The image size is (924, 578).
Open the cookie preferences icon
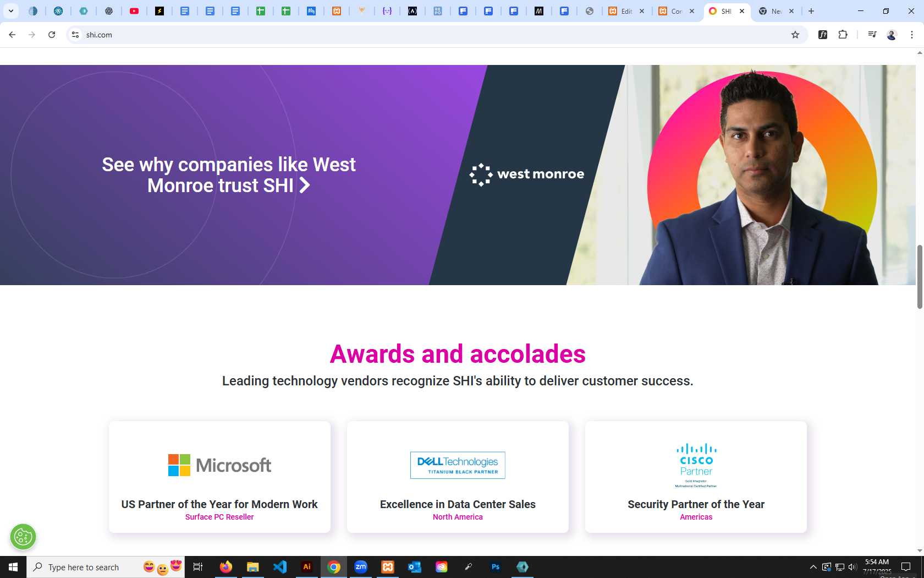23,537
